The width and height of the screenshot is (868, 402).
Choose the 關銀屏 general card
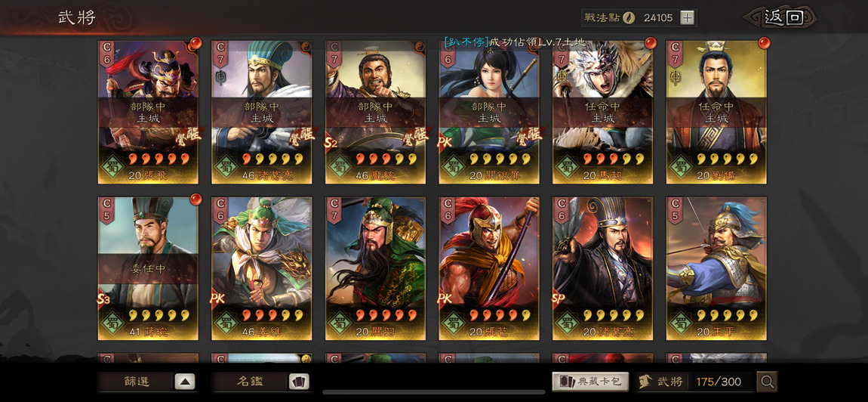click(x=489, y=112)
